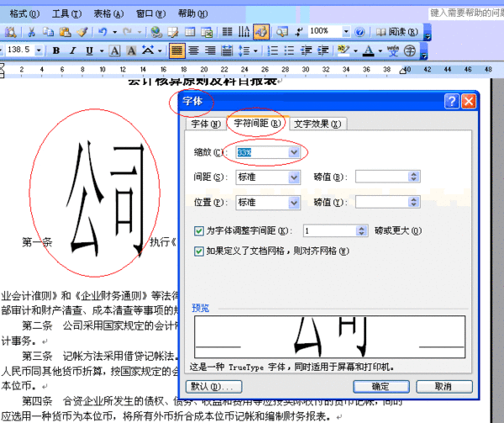The image size is (504, 423).
Task: Click the Columns layout icon
Action: click(228, 32)
